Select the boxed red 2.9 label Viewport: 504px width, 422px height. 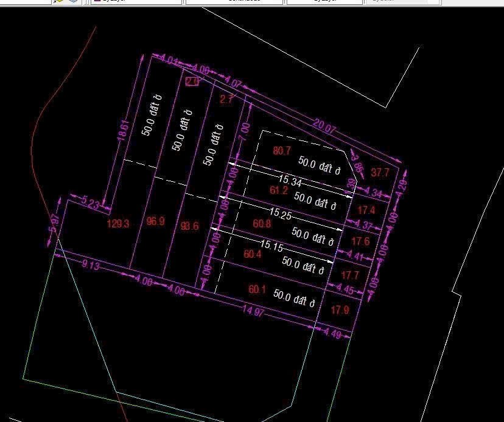point(192,81)
